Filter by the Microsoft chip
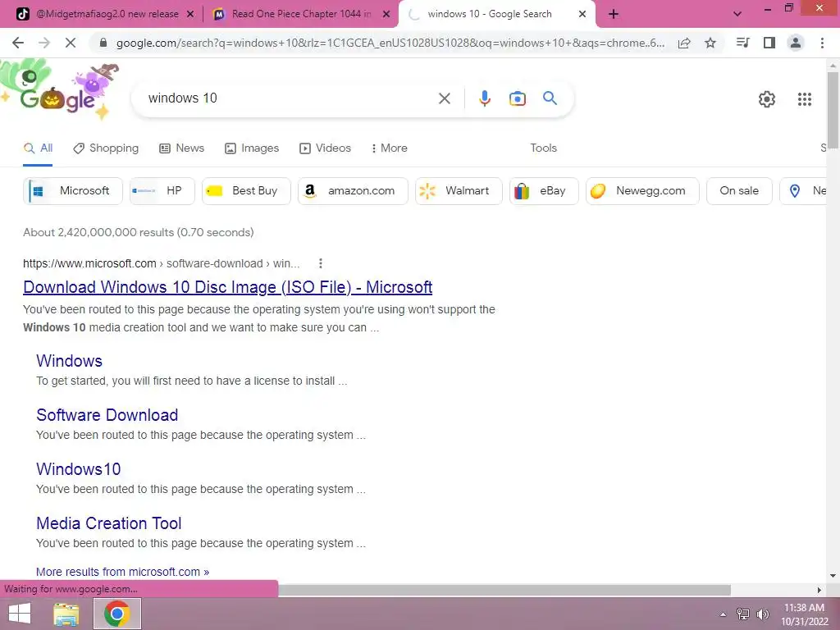This screenshot has height=630, width=840. click(73, 190)
